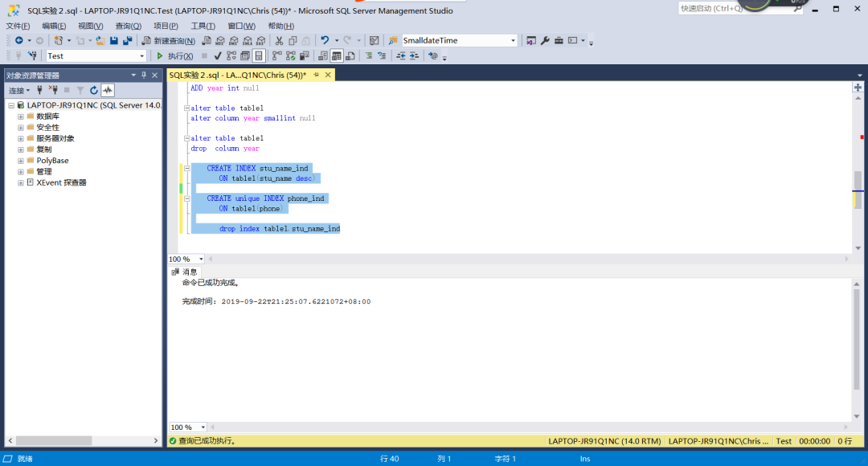This screenshot has height=466, width=868.
Task: Select the 消息 results tab
Action: click(x=183, y=272)
